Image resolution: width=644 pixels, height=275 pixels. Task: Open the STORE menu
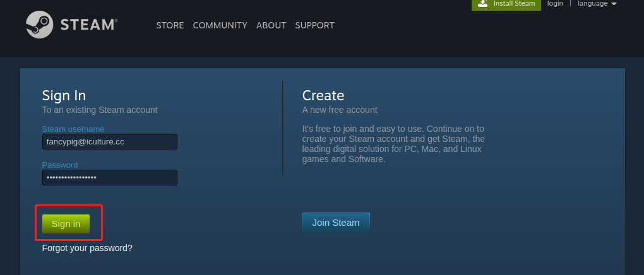pyautogui.click(x=170, y=25)
